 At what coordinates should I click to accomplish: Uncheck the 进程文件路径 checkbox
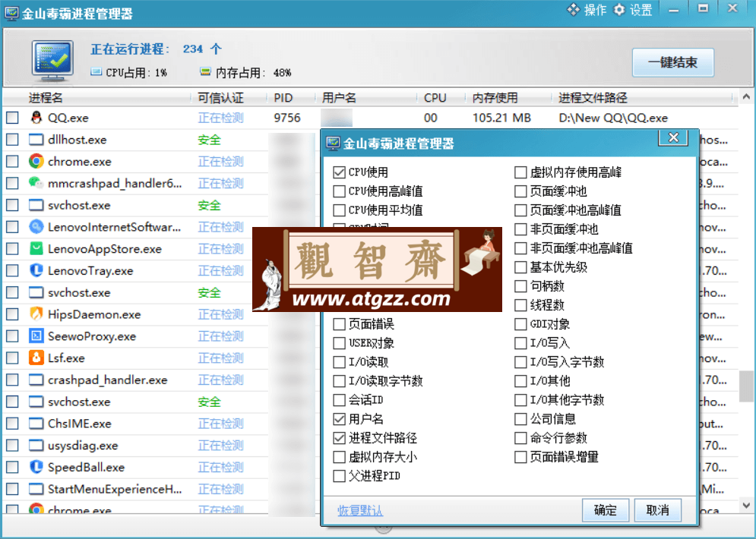point(340,438)
